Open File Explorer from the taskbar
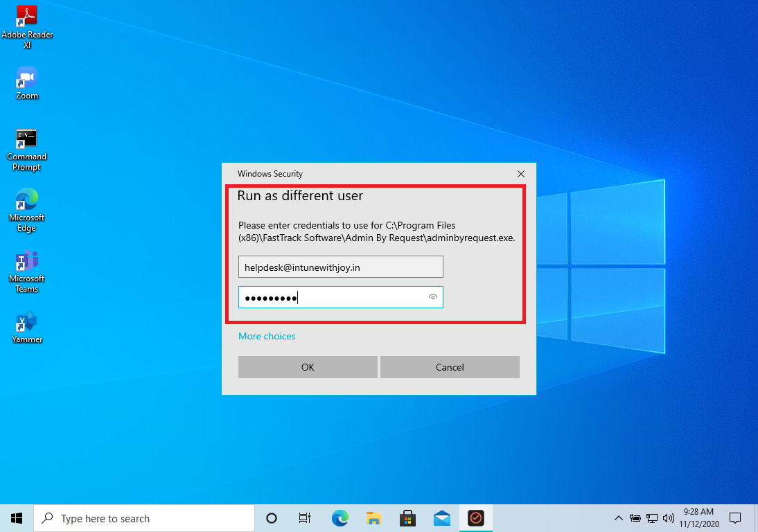The height and width of the screenshot is (532, 758). pos(373,518)
